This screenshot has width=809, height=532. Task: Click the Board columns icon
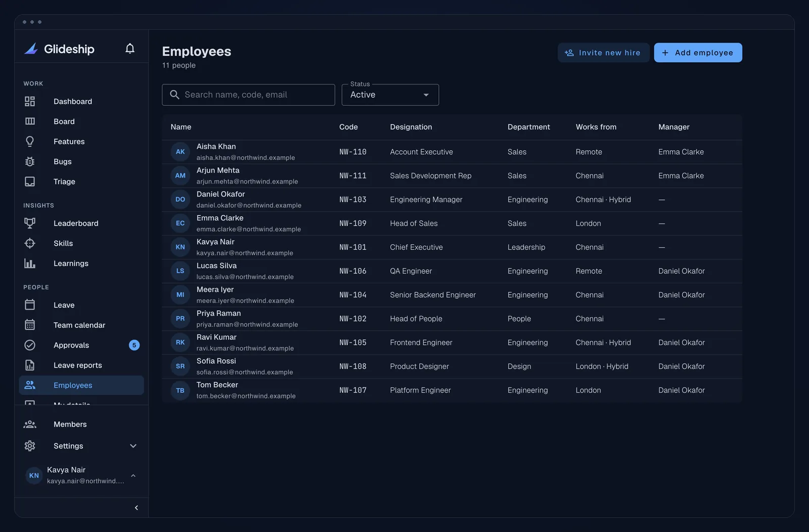30,121
